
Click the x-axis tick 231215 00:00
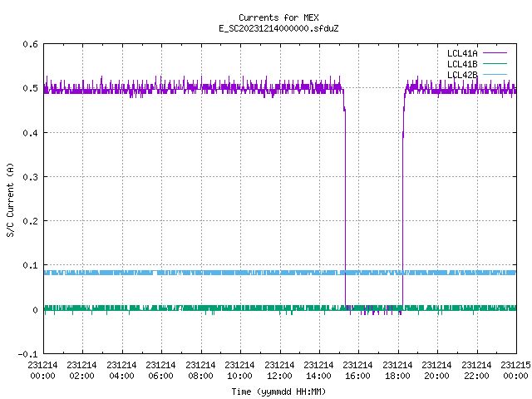pyautogui.click(x=515, y=371)
